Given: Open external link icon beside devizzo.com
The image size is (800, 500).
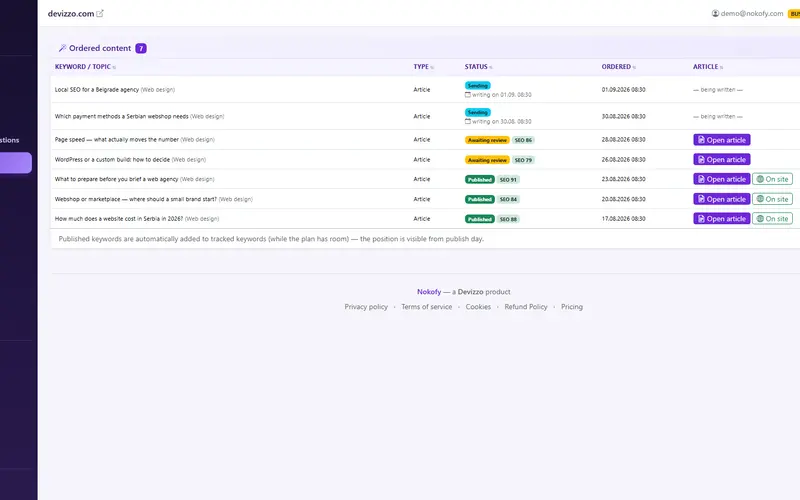Looking at the screenshot, I should point(100,14).
